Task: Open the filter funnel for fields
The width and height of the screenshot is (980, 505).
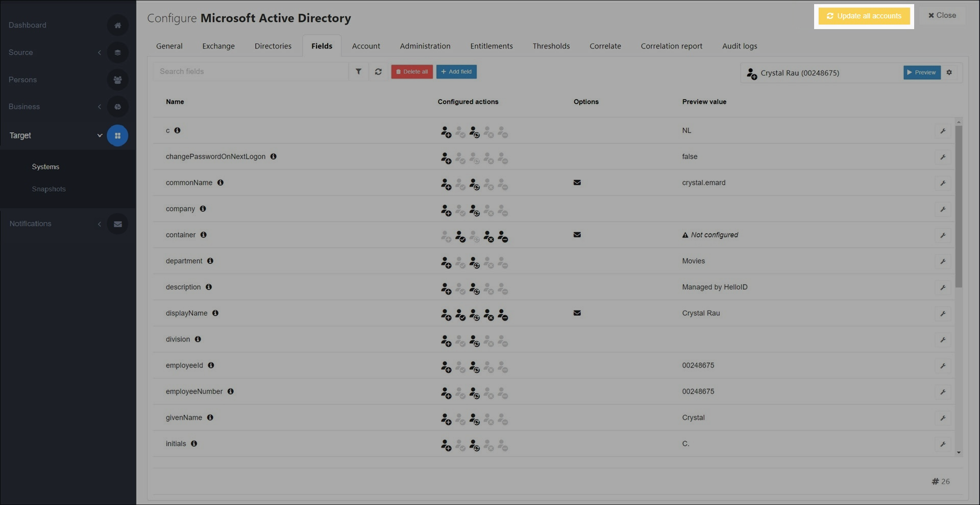Action: [358, 71]
